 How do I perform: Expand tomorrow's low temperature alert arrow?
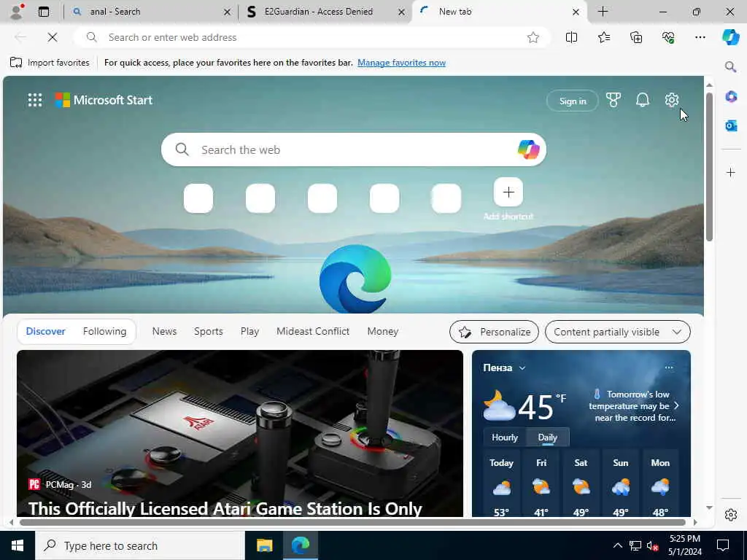[676, 405]
